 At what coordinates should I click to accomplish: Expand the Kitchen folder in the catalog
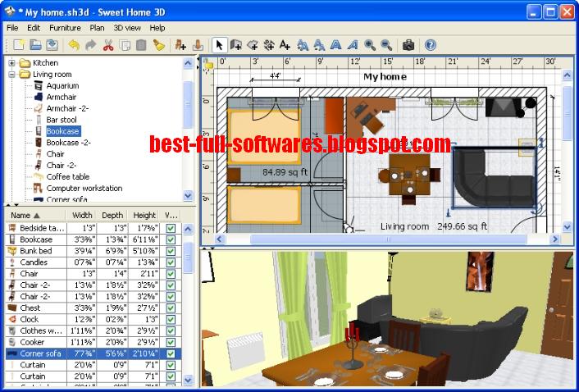[11, 63]
